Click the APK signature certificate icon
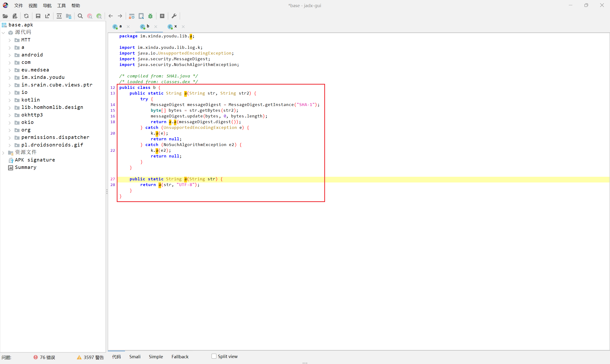Screen dimensions: 610x364 click(x=11, y=160)
